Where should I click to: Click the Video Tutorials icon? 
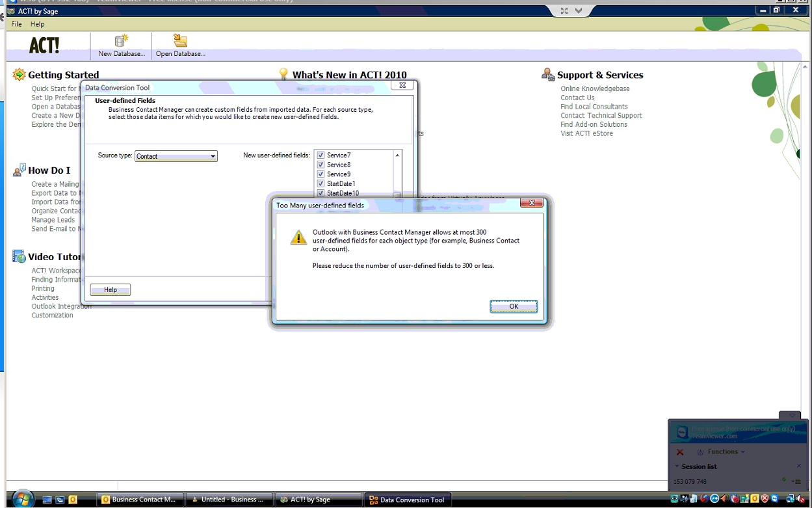pyautogui.click(x=19, y=256)
